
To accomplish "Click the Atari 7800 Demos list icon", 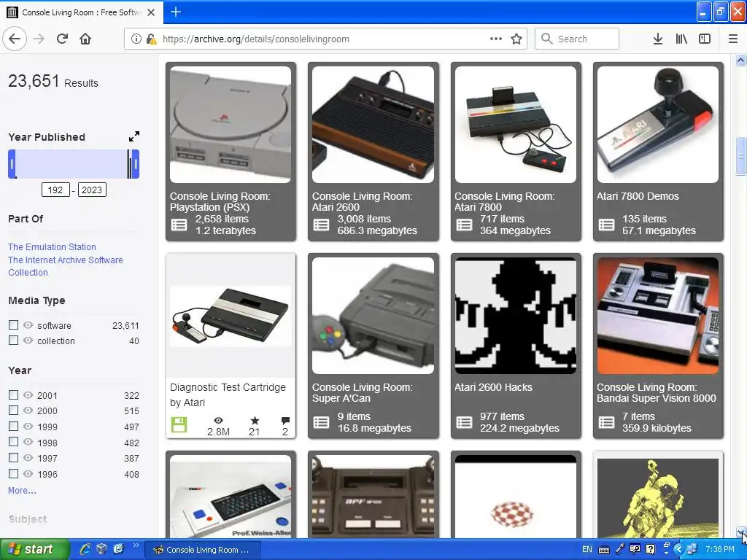I will pyautogui.click(x=606, y=225).
